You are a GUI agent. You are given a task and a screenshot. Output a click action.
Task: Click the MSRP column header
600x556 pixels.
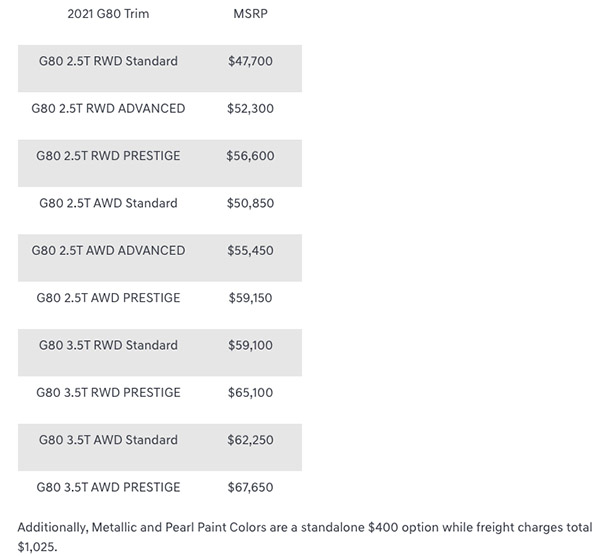pos(250,14)
